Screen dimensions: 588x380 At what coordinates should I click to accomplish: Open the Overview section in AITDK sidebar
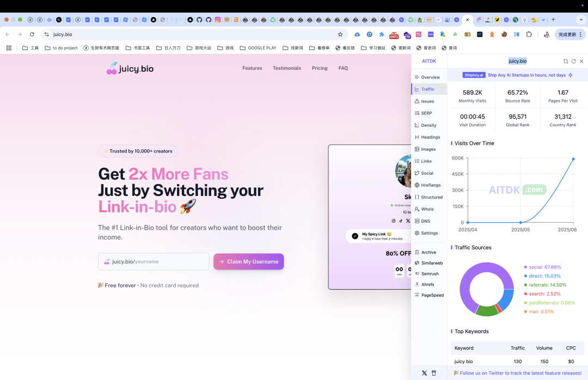tap(427, 77)
